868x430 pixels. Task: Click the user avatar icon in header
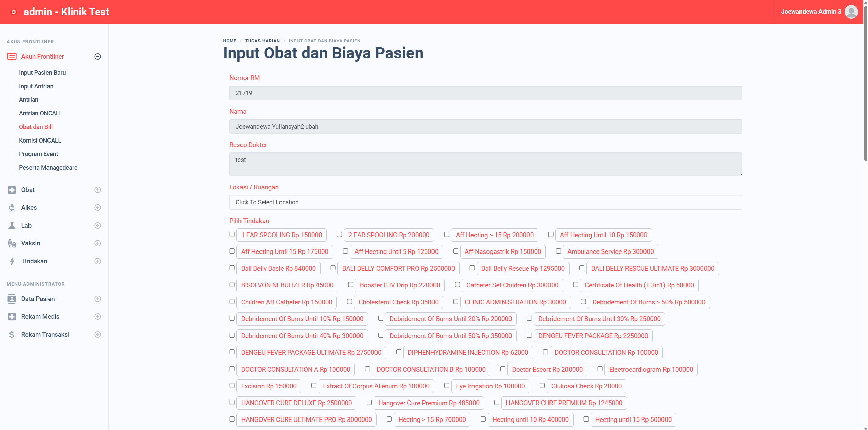(x=851, y=12)
